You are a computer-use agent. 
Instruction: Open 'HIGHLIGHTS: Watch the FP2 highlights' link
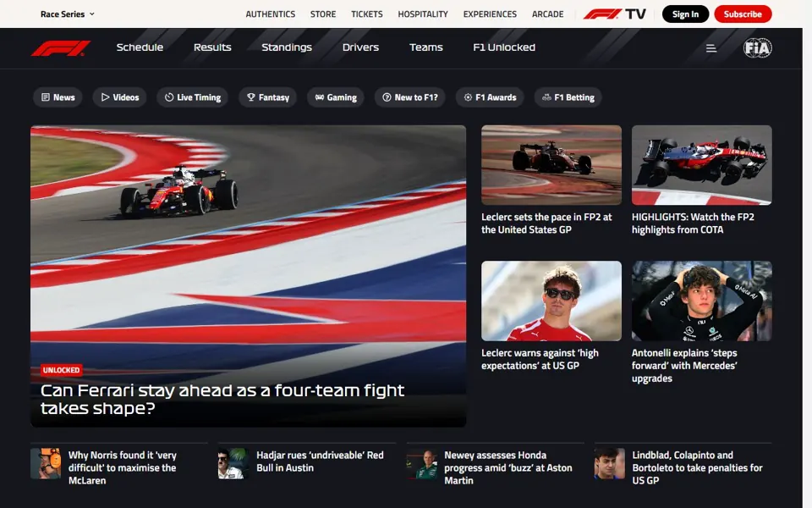(693, 224)
